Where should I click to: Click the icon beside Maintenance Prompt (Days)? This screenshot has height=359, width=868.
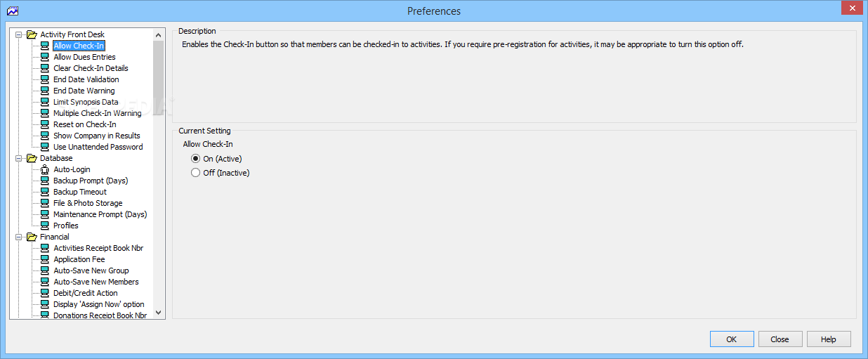tap(45, 214)
